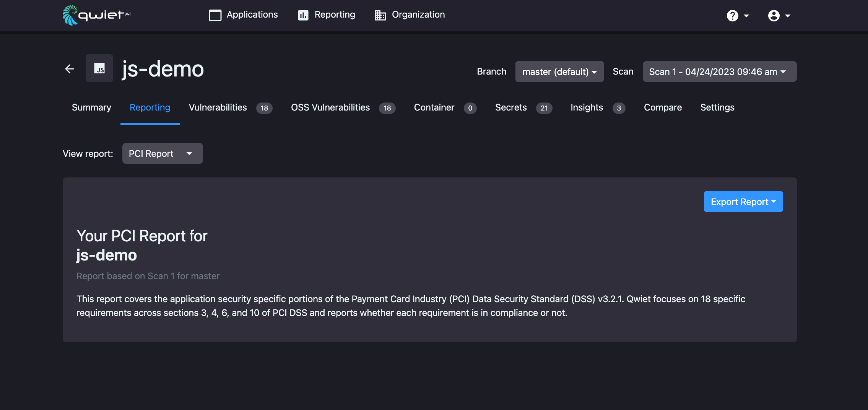The height and width of the screenshot is (410, 868).
Task: Click the js-demo page title
Action: 163,69
